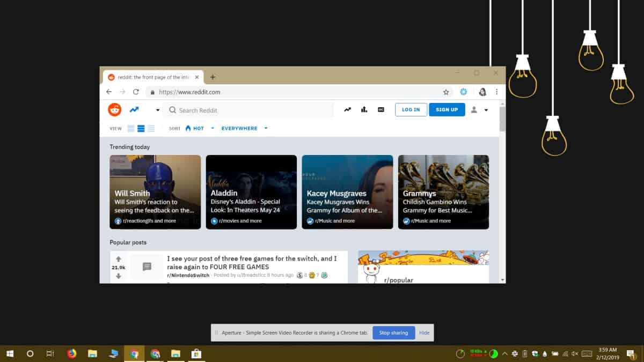Show hidden system tray icons
The width and height of the screenshot is (644, 362).
(x=504, y=353)
